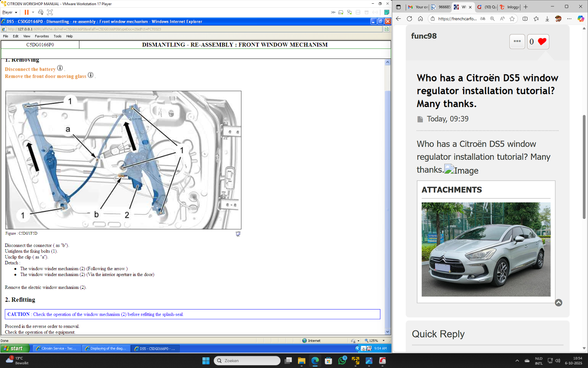Click the zoom magnifier icon in Edge address bar
Viewport: 588px width, 368px height.
pos(492,19)
